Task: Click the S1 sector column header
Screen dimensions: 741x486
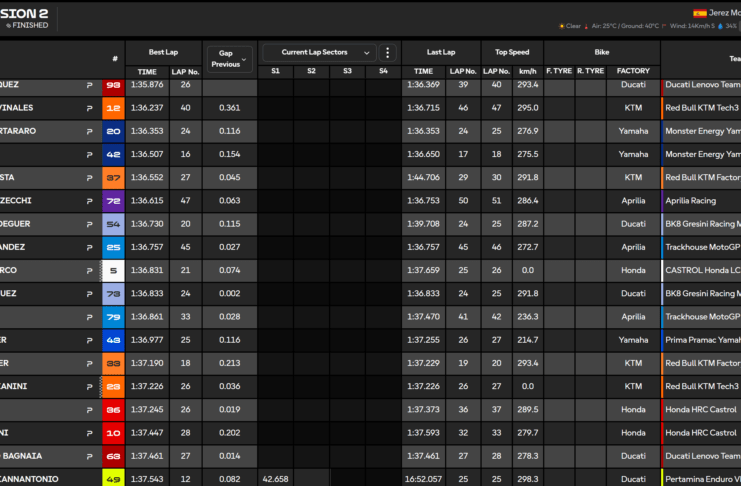Action: coord(275,72)
